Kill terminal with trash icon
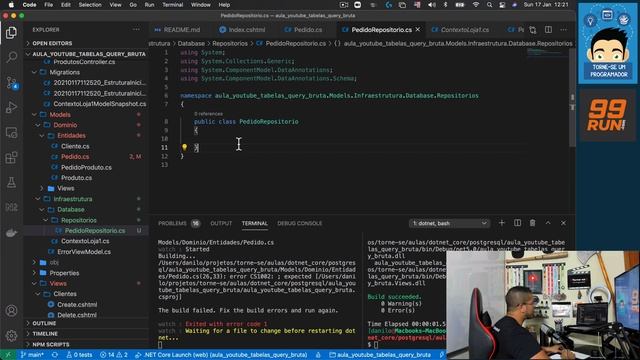640x360 pixels. (532, 223)
